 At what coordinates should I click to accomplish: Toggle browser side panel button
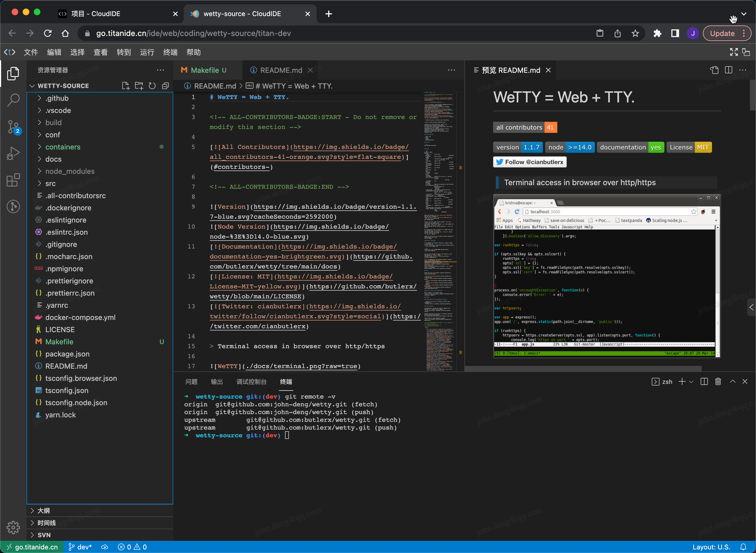point(675,33)
